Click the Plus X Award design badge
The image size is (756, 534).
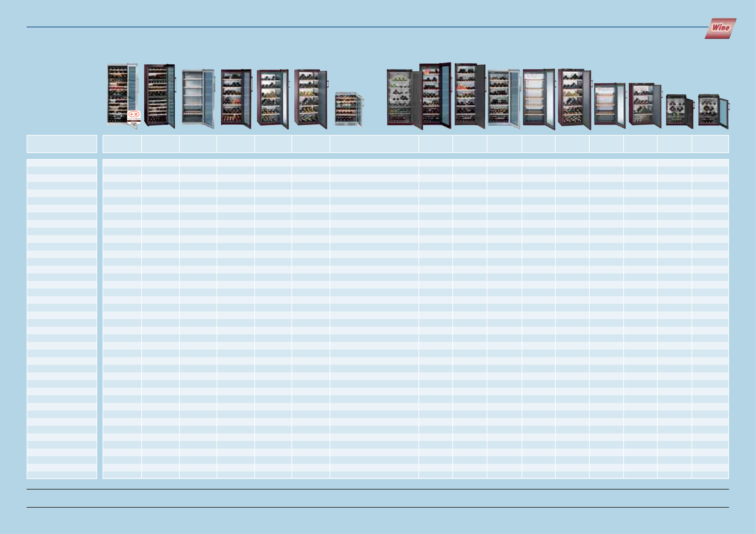point(134,117)
